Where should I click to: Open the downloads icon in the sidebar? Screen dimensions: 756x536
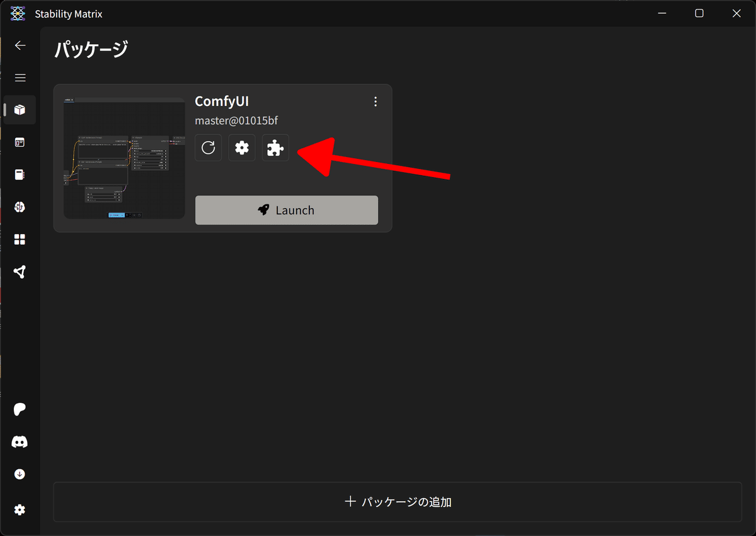tap(20, 474)
